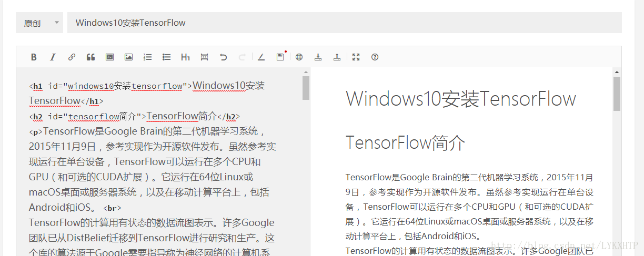Apply bold formatting
The height and width of the screenshot is (256, 644).
(34, 57)
